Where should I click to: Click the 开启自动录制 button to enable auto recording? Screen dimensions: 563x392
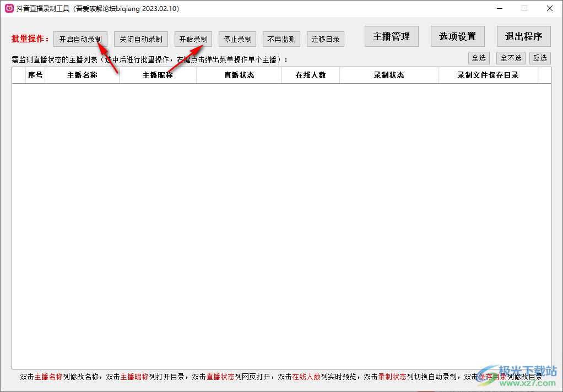tap(80, 39)
